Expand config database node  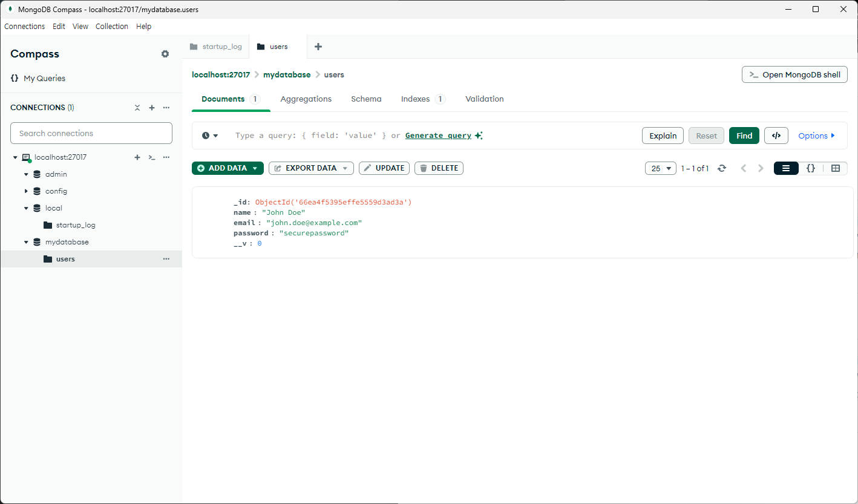pos(26,191)
